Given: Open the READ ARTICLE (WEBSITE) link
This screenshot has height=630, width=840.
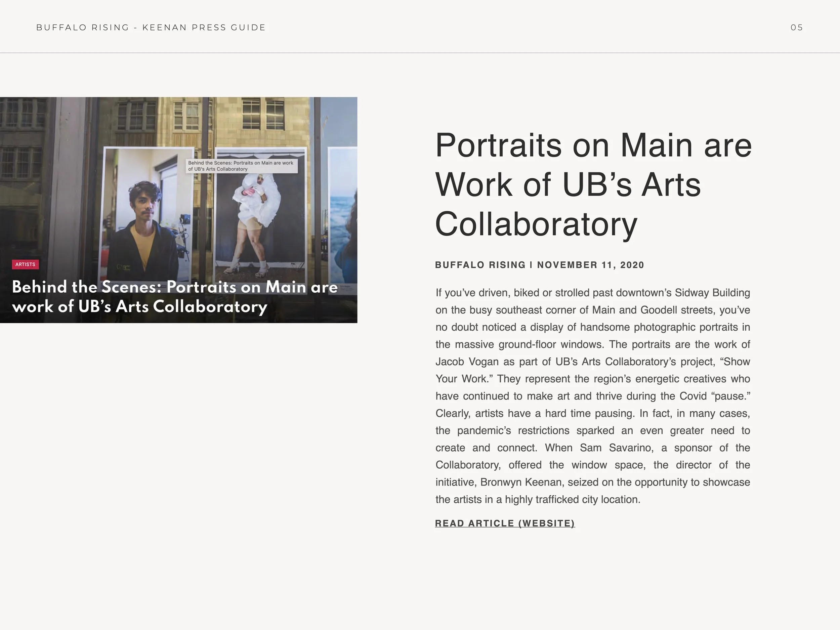Looking at the screenshot, I should [505, 523].
